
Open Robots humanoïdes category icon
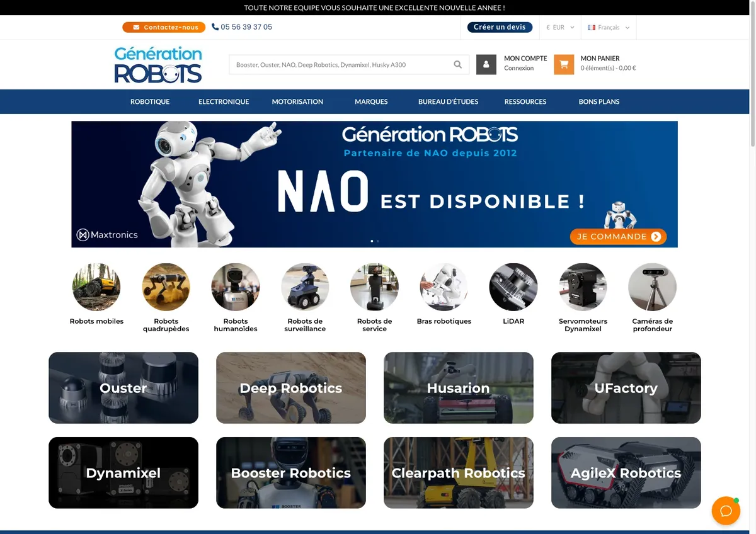pos(236,287)
